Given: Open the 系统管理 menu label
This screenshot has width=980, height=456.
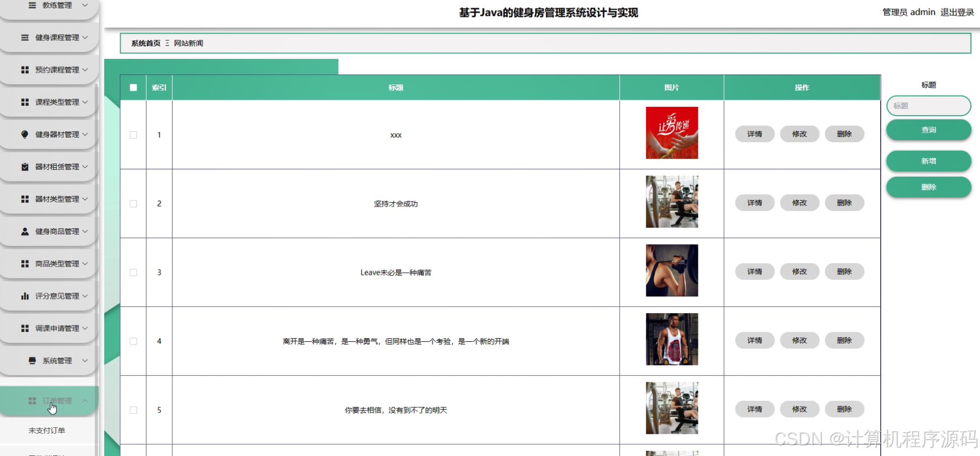Looking at the screenshot, I should [57, 361].
